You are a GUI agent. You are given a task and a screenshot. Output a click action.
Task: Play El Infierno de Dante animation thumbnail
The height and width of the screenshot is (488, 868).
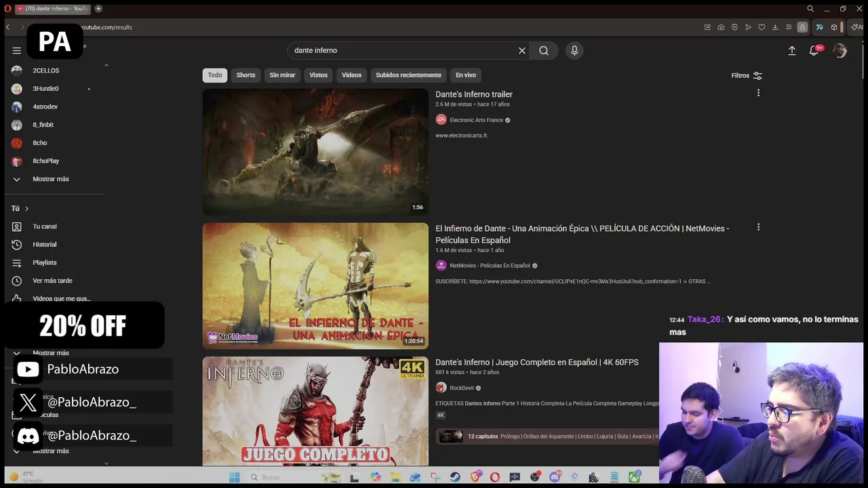click(315, 285)
